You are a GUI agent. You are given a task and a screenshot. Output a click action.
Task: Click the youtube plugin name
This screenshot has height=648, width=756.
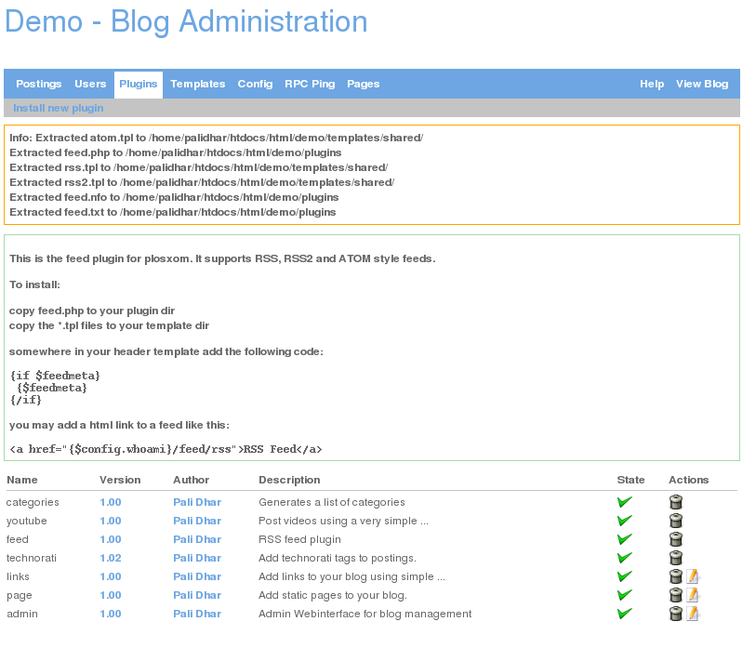27,521
